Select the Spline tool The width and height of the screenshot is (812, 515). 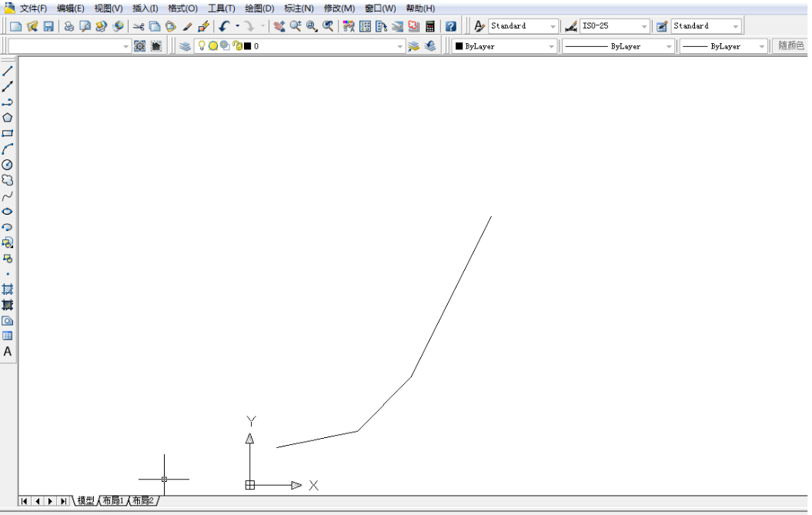click(x=7, y=196)
